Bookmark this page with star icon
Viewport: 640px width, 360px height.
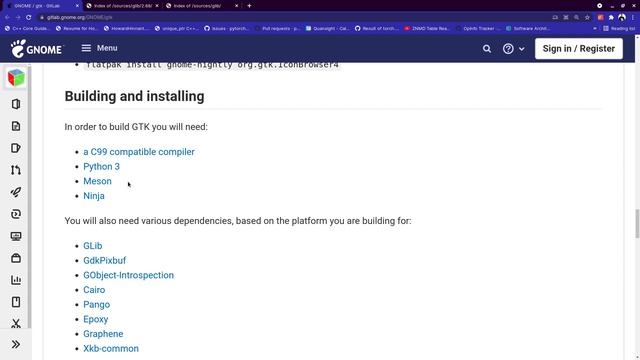pyautogui.click(x=587, y=17)
